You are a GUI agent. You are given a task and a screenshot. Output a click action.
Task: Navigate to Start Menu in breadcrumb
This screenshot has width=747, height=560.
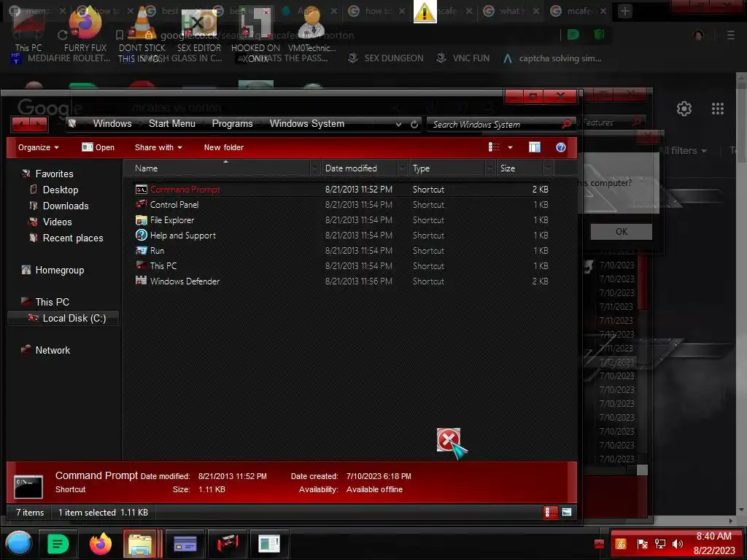coord(172,123)
